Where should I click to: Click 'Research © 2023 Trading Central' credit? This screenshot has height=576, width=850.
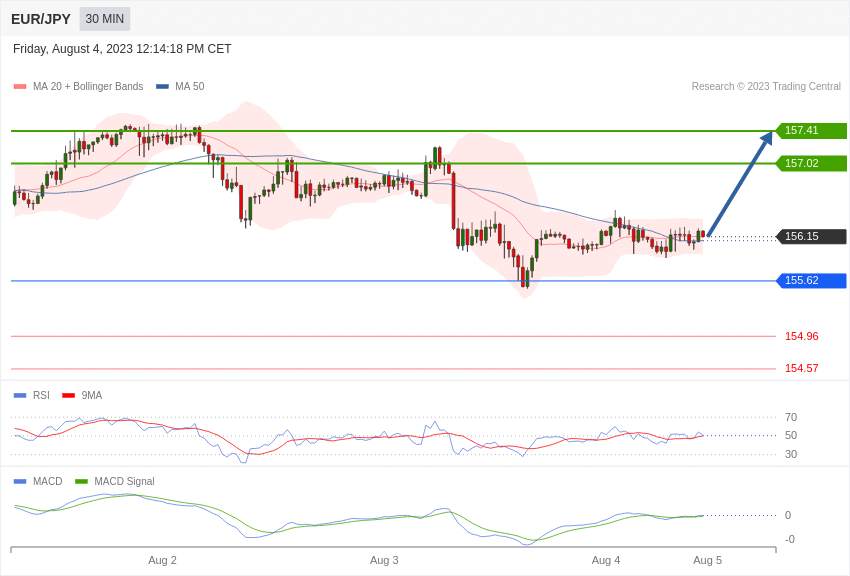(766, 87)
